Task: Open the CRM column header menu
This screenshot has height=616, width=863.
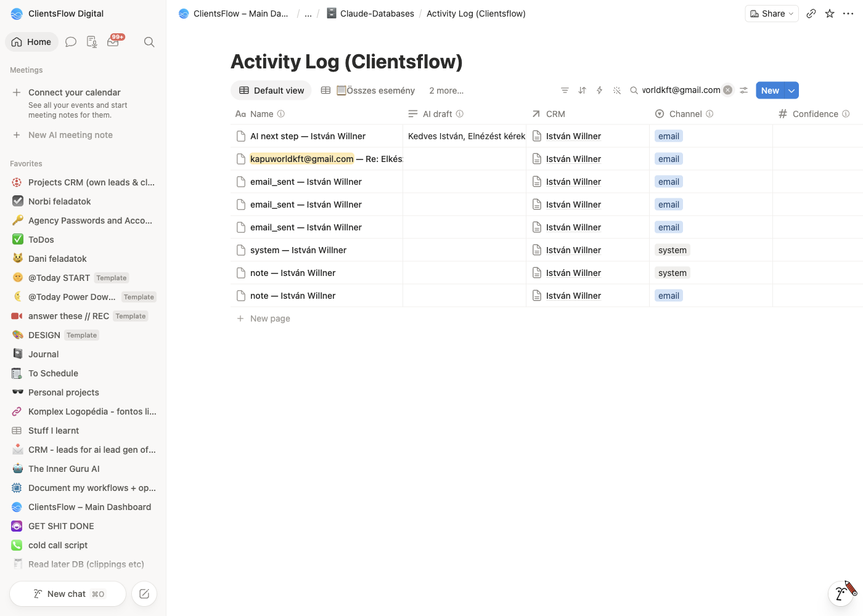Action: pyautogui.click(x=588, y=114)
